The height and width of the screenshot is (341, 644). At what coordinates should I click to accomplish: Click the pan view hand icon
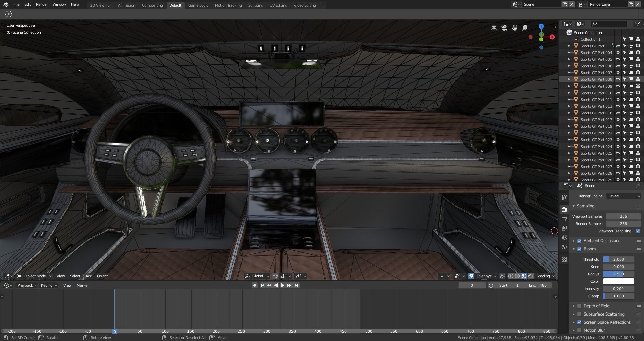[515, 28]
